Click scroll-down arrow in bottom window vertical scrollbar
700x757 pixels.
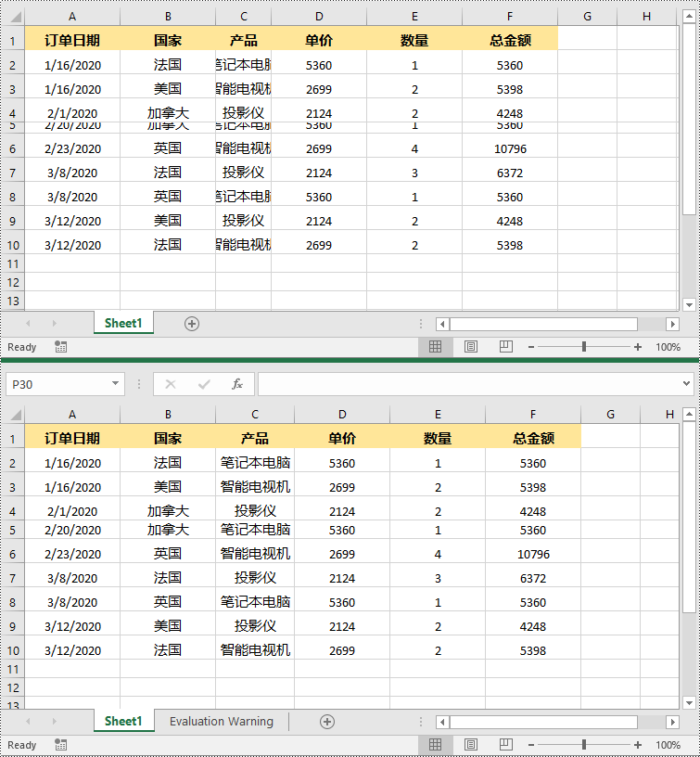click(689, 703)
